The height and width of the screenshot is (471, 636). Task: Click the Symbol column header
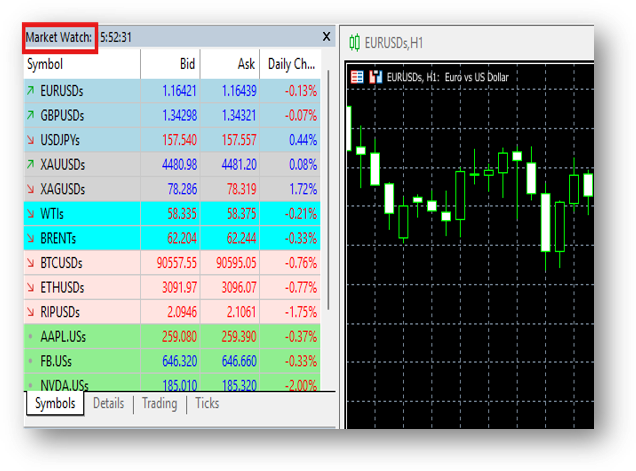[45, 64]
